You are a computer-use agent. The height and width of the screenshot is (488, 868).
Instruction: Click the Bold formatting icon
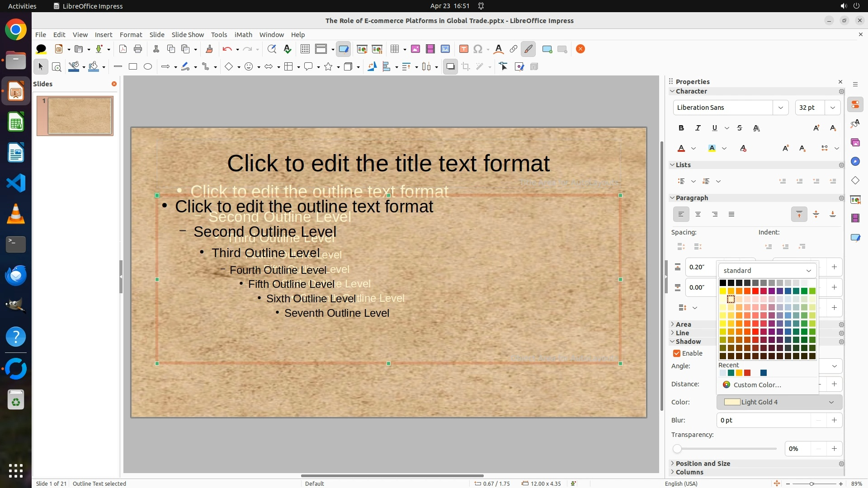click(681, 128)
